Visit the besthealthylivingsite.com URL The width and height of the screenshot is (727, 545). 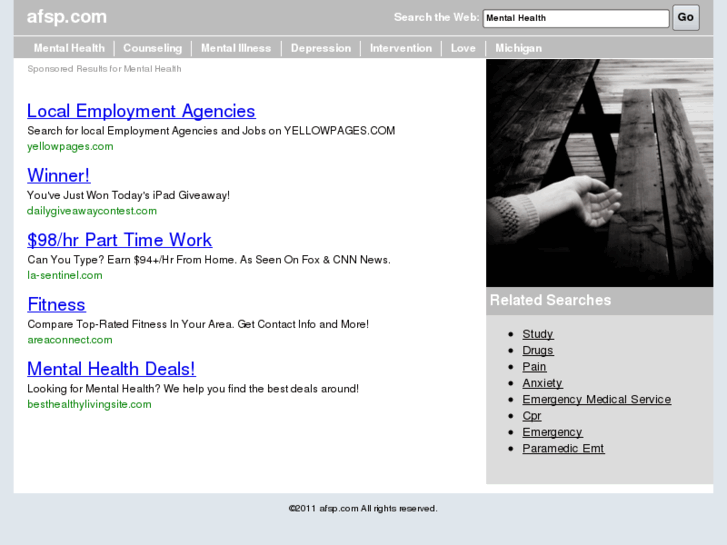[89, 404]
